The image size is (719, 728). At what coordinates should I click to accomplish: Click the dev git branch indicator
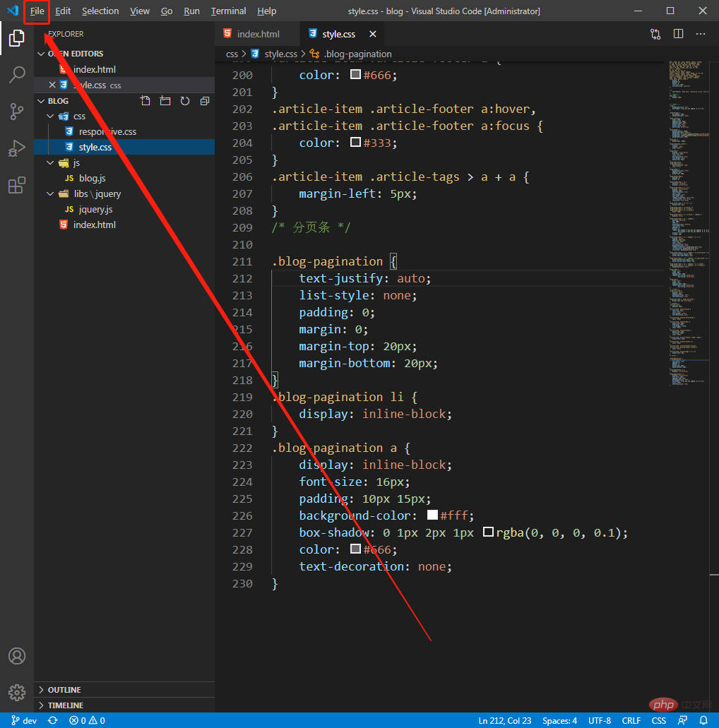24,720
